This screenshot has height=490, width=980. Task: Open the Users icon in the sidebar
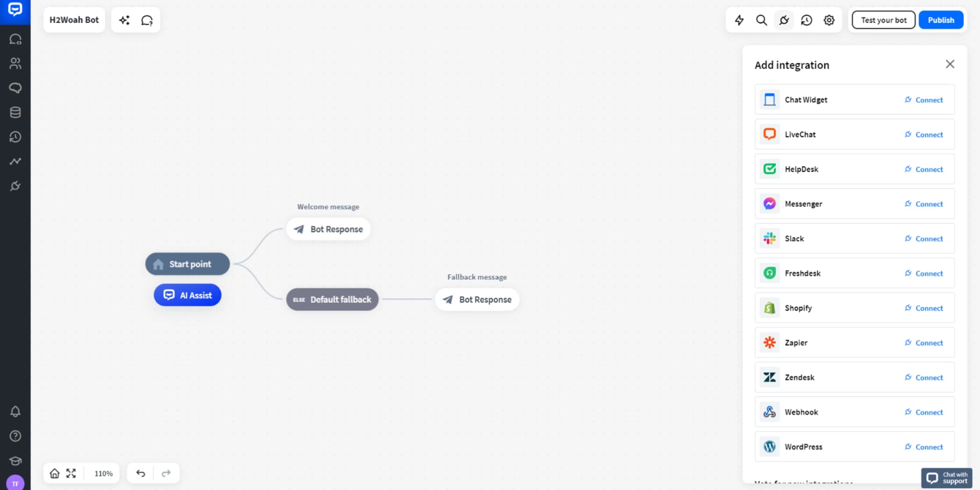[15, 63]
